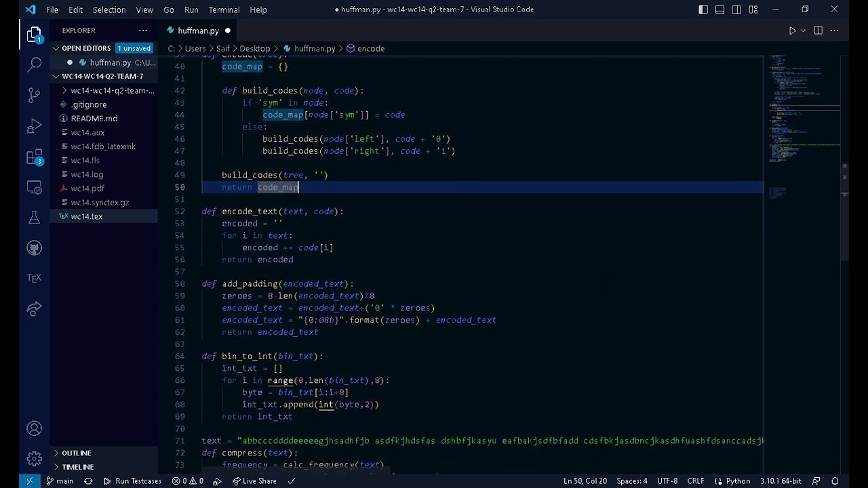Screen dimensions: 868x488
Task: Open the Desktop breadcrumb segment
Action: 254,49
